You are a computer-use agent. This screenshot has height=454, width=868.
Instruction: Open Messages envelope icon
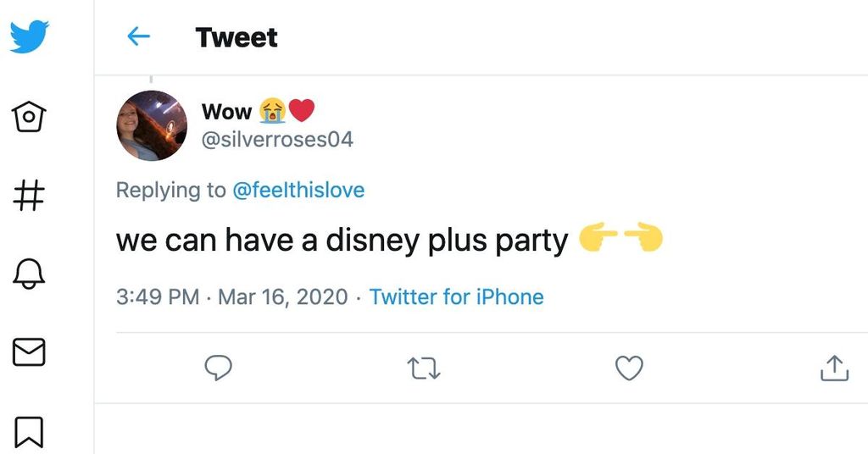point(29,352)
